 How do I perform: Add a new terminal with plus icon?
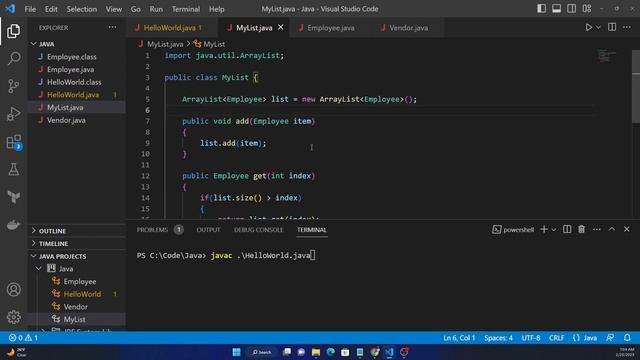pos(544,229)
